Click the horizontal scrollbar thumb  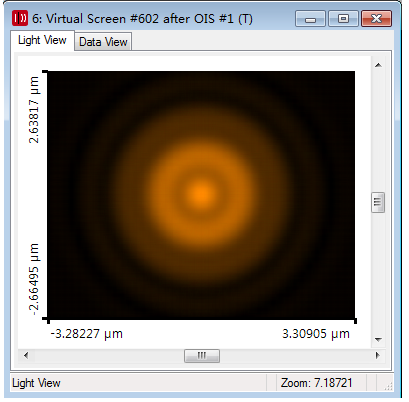click(202, 356)
